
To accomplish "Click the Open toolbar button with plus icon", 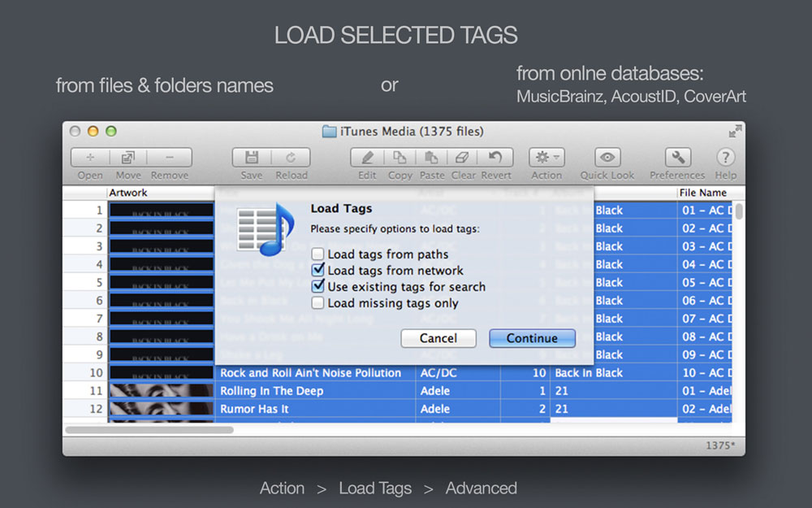I will (x=90, y=157).
